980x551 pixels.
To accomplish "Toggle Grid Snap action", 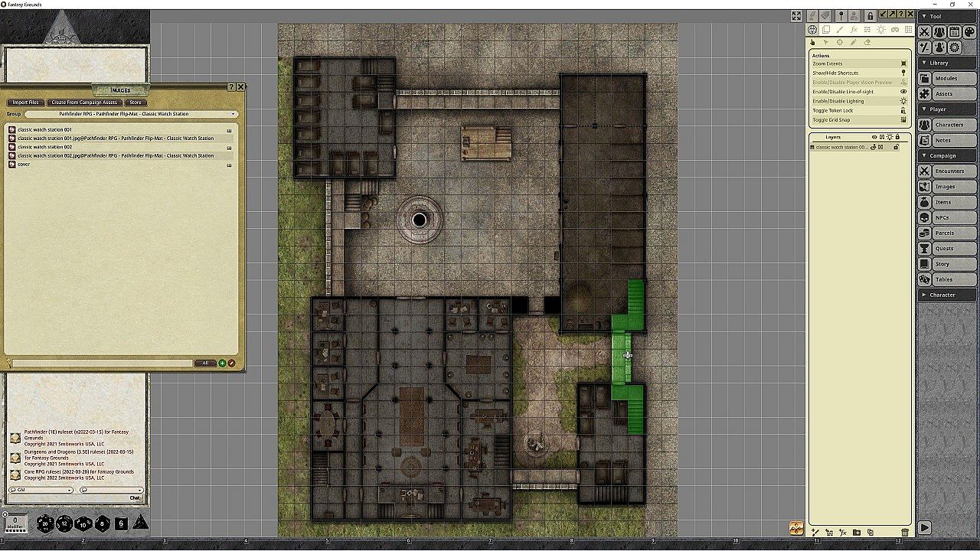I will pos(859,119).
